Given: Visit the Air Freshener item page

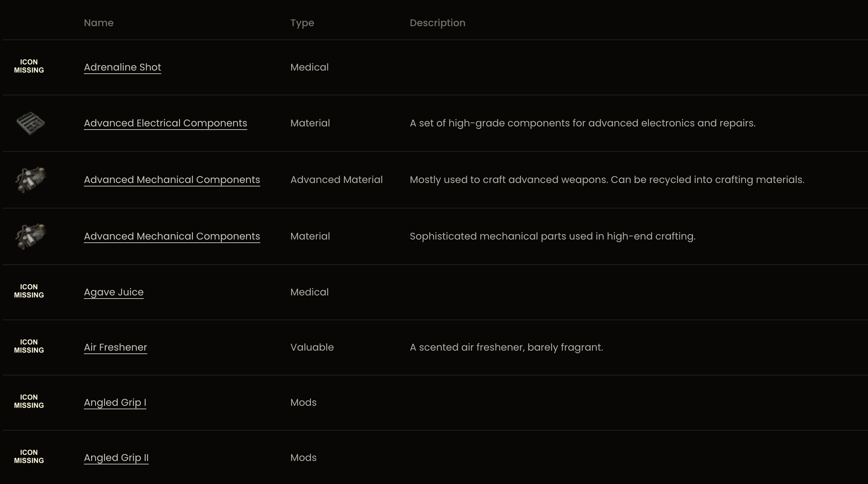Looking at the screenshot, I should click(115, 347).
